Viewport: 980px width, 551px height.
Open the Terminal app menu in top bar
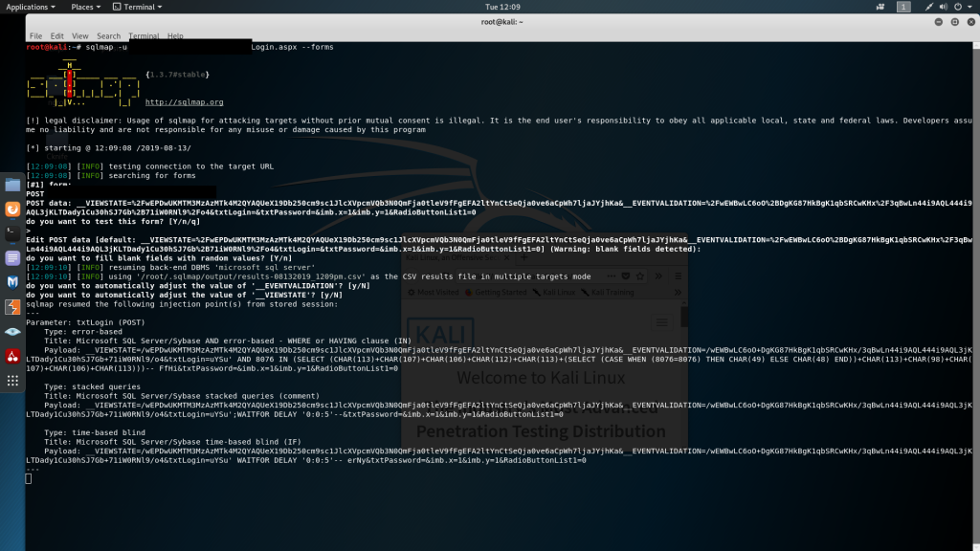(138, 7)
